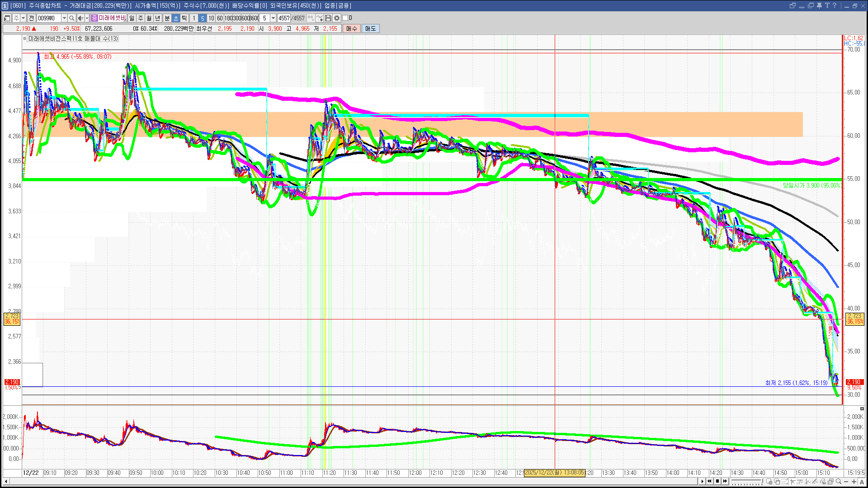Screen dimensions: 868x488
Task: Expand the 주 type dropdown arrow
Action: tap(23, 18)
